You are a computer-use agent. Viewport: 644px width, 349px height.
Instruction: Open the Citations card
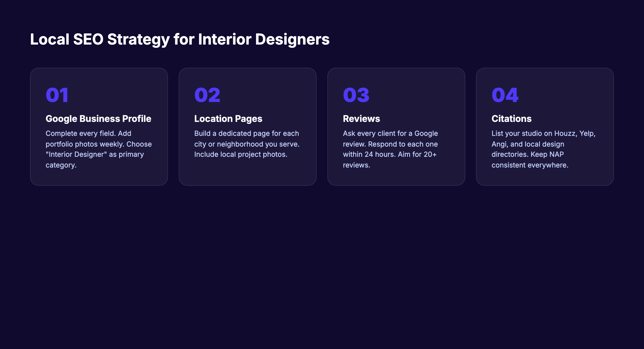tap(545, 126)
